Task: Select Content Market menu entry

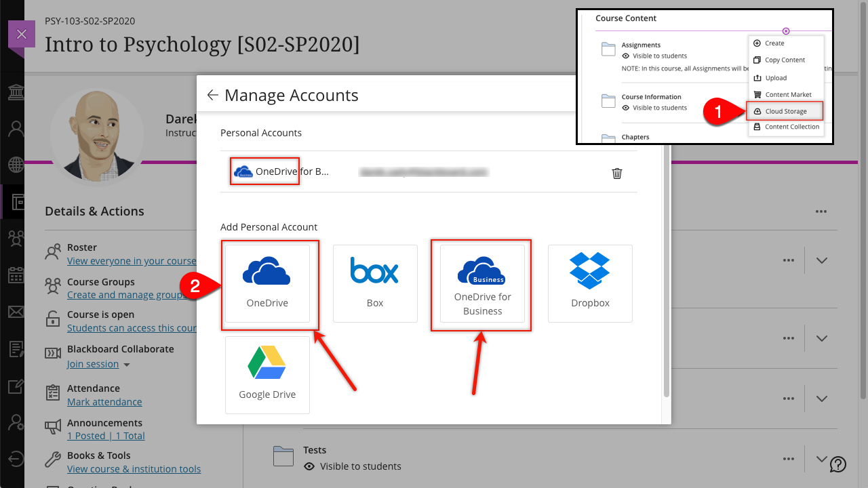Action: [x=787, y=95]
